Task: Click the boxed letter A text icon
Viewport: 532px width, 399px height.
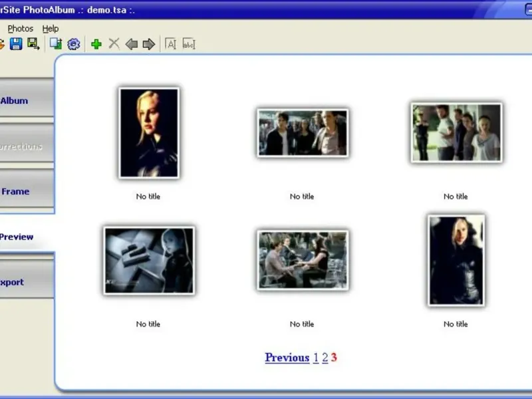Action: pos(170,44)
